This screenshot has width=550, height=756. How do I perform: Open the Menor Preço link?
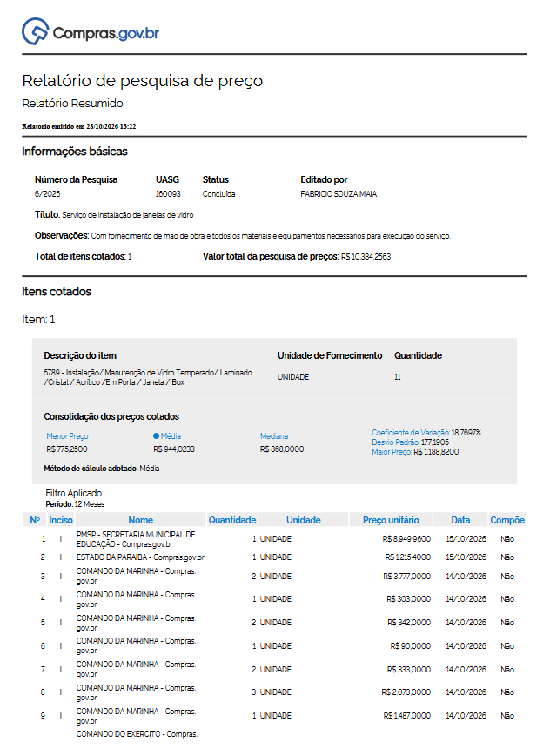[x=67, y=436]
